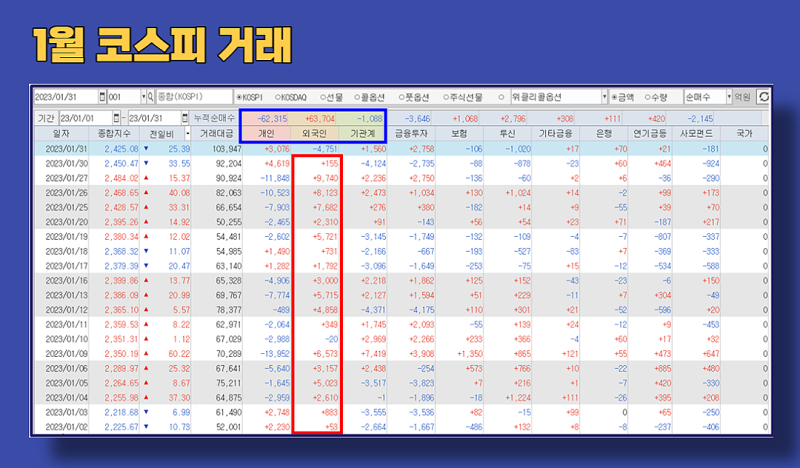Image resolution: width=800 pixels, height=468 pixels.
Task: Click institution value -3,096 on 01/17 row
Action: (x=373, y=266)
